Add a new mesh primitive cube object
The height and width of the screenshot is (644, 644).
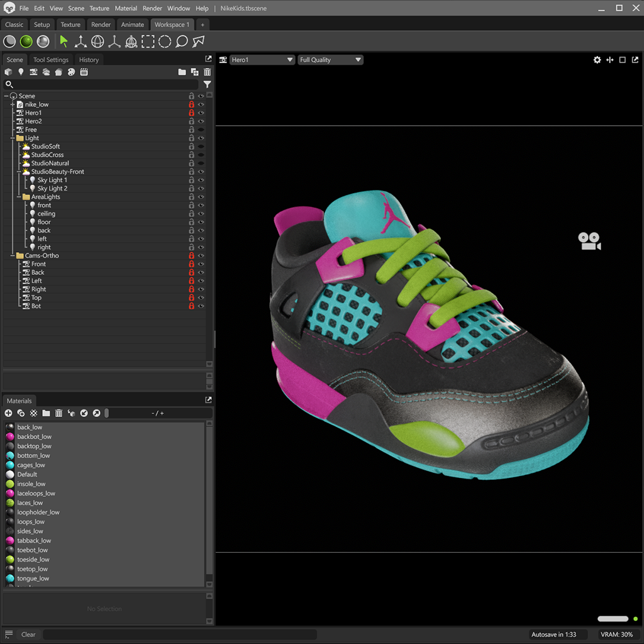8,72
